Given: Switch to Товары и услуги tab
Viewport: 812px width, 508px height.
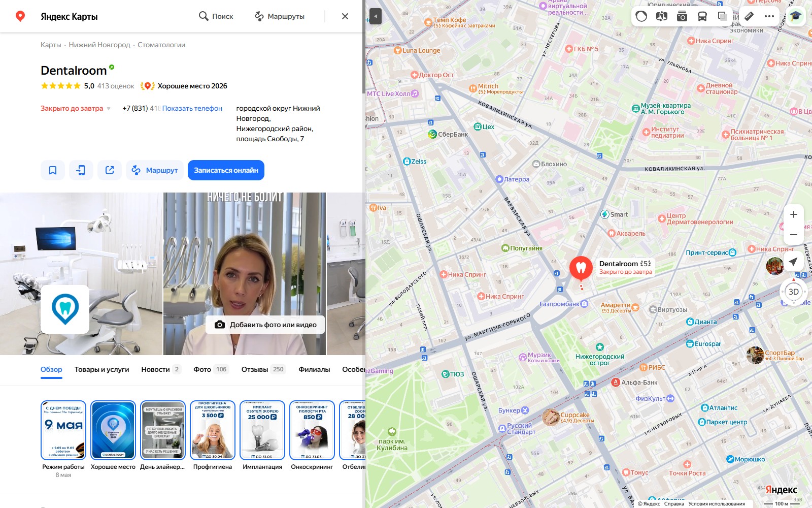Looking at the screenshot, I should click(x=101, y=369).
